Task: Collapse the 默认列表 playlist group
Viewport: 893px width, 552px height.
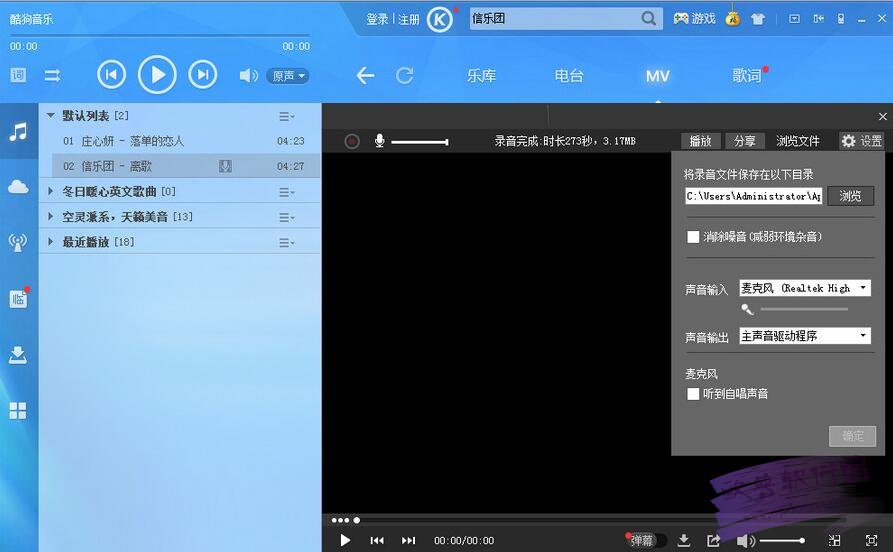Action: coord(51,116)
